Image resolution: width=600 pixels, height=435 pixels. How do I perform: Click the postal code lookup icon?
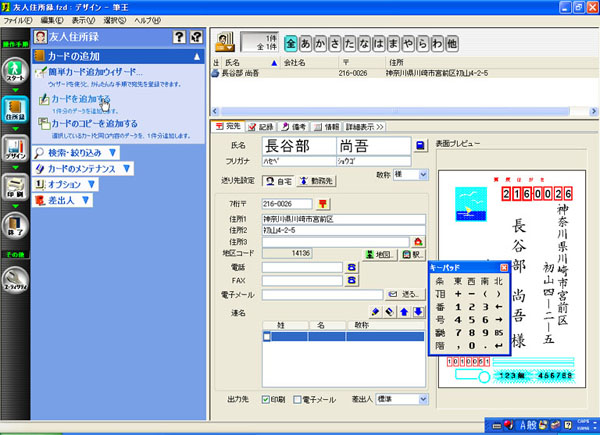click(x=323, y=201)
